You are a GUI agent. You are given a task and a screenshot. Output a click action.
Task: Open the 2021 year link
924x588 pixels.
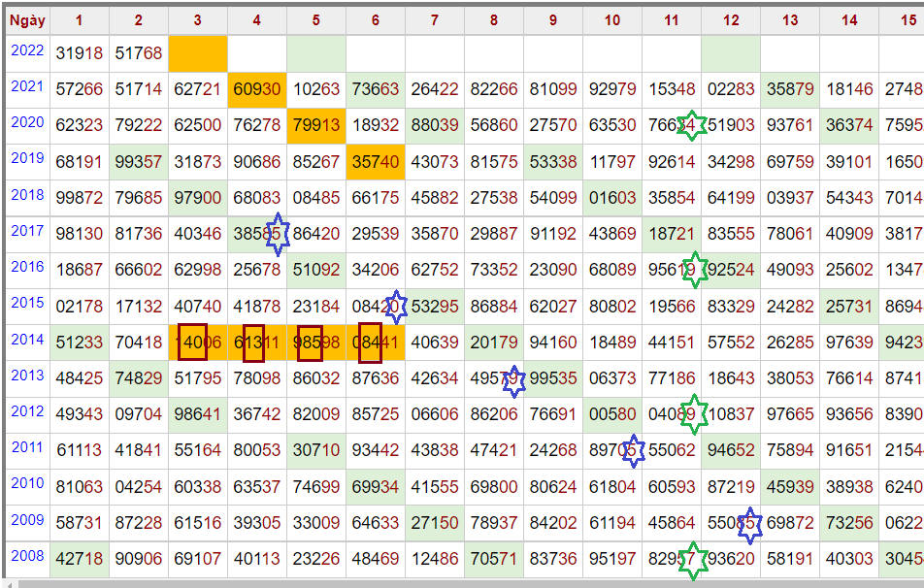(27, 86)
